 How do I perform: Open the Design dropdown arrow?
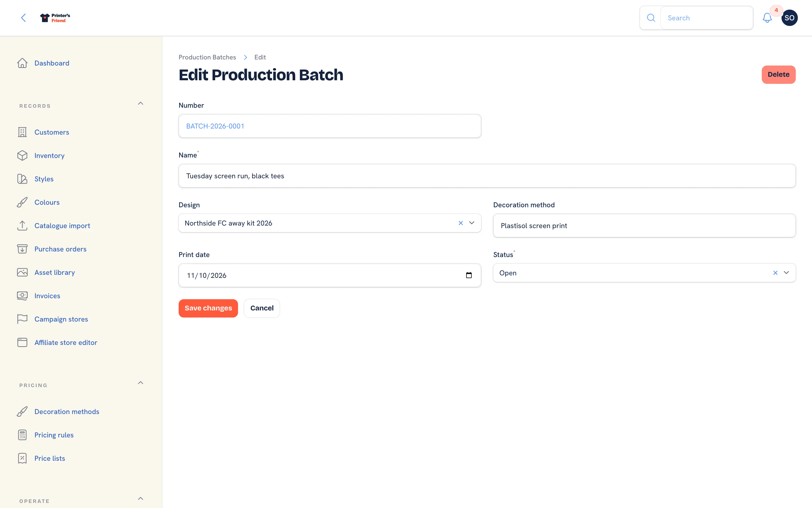(x=471, y=223)
